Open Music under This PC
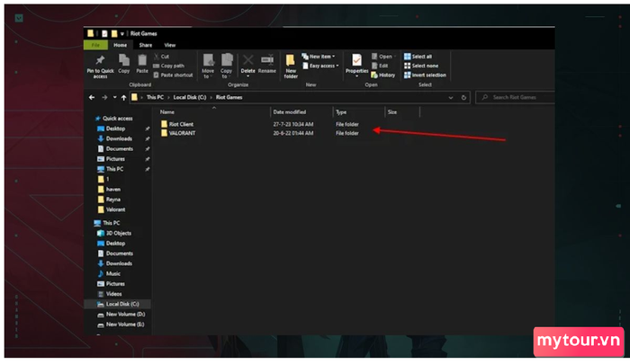This screenshot has height=364, width=630. [x=109, y=274]
